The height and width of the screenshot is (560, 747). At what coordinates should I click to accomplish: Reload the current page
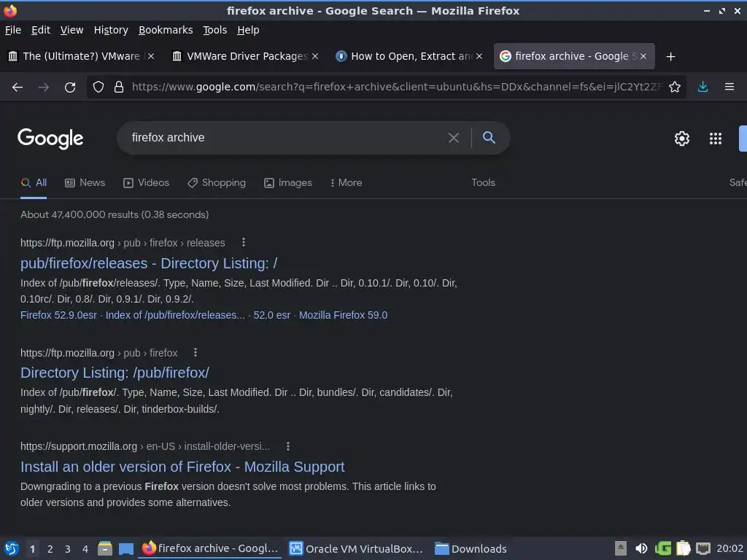point(70,87)
